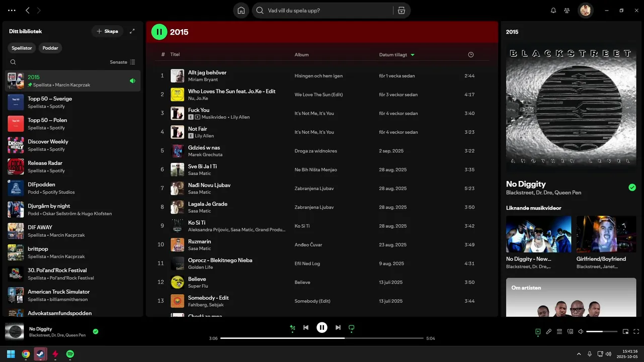Enter full screen mode
Screen dimensions: 644x362
coord(636,332)
